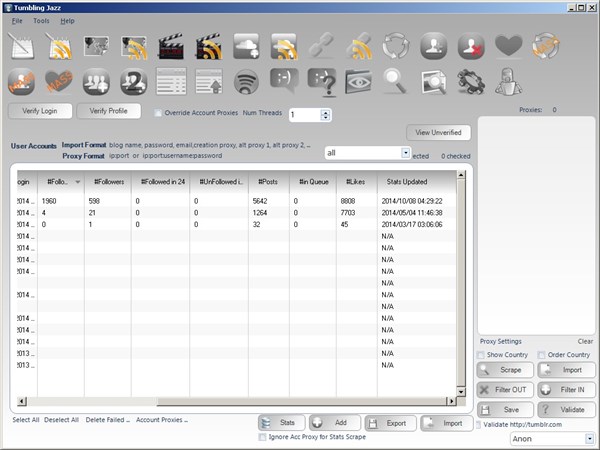Image resolution: width=600 pixels, height=450 pixels.
Task: Click the smiley bubble with question mark
Action: pos(322,82)
